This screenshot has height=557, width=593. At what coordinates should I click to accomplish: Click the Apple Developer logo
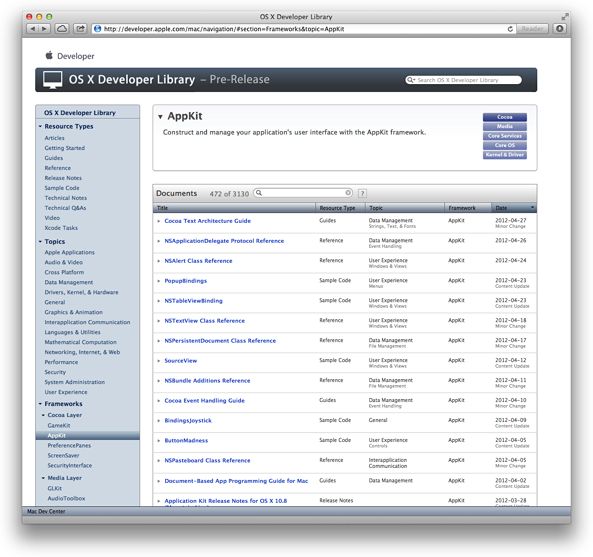[x=49, y=56]
